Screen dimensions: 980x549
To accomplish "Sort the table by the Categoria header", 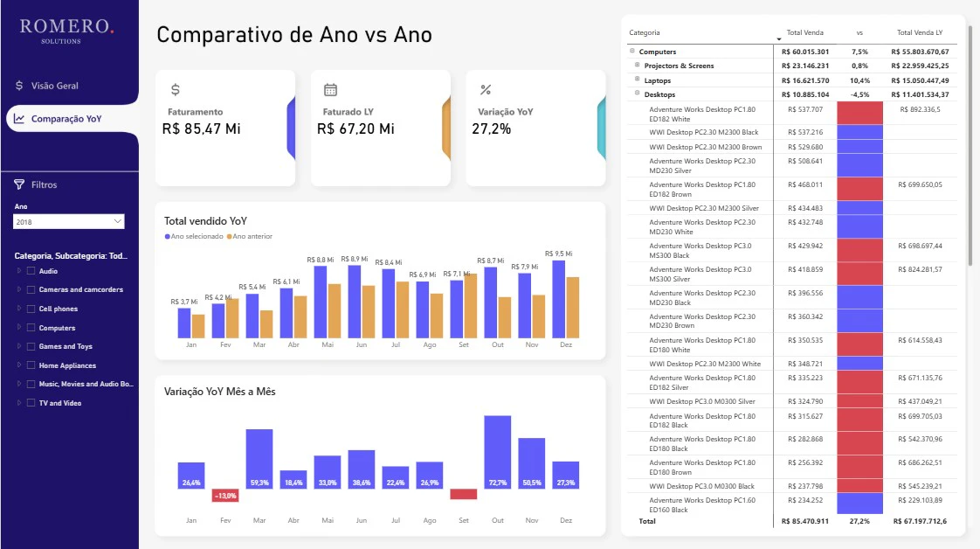I will click(x=645, y=32).
